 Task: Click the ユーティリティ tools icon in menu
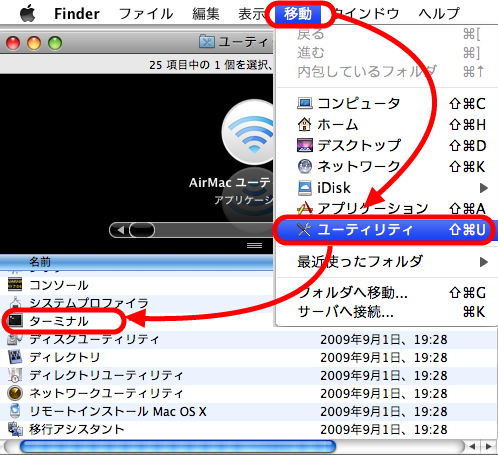304,230
